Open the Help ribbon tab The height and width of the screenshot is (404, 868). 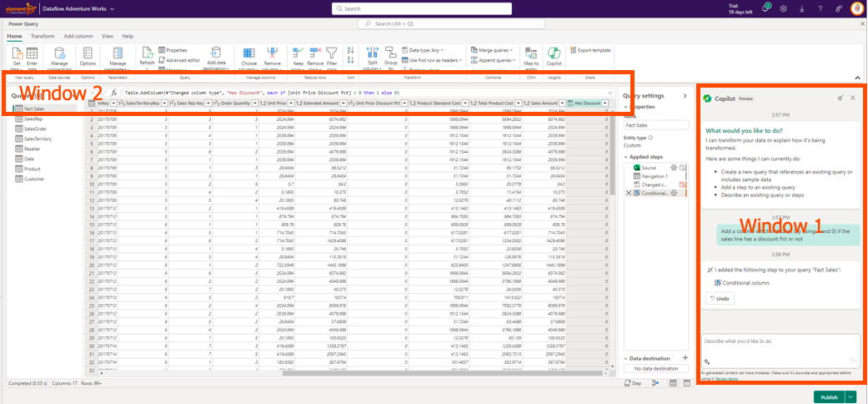coord(128,36)
